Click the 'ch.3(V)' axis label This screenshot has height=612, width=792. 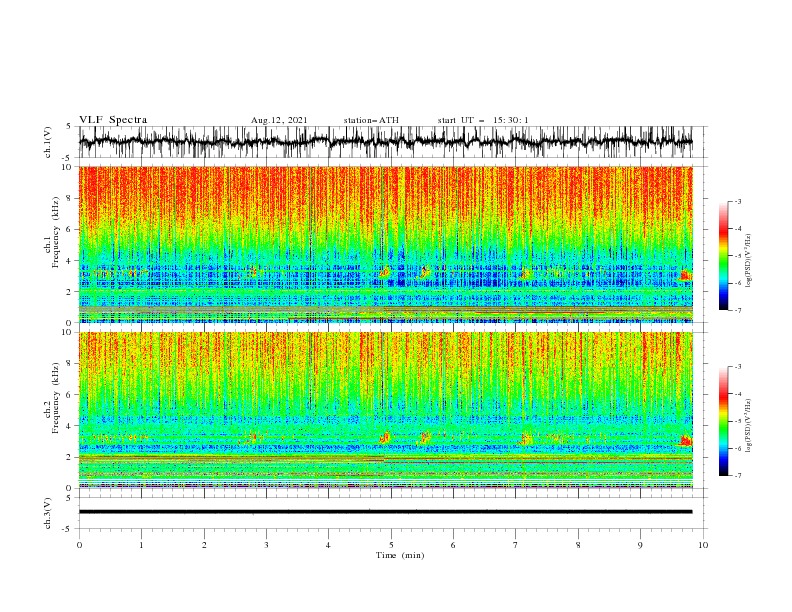pos(48,513)
